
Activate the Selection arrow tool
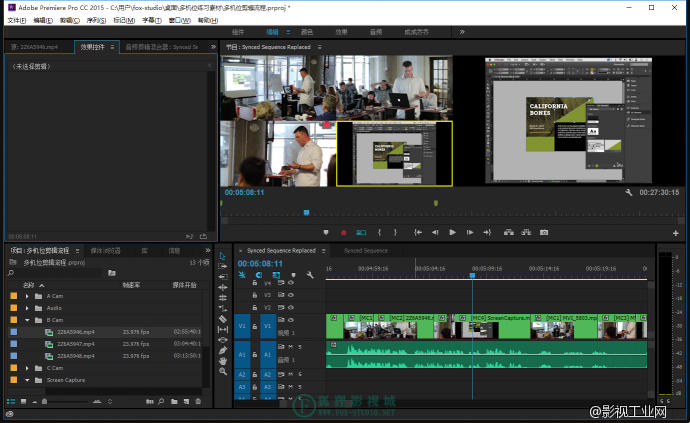tap(223, 256)
